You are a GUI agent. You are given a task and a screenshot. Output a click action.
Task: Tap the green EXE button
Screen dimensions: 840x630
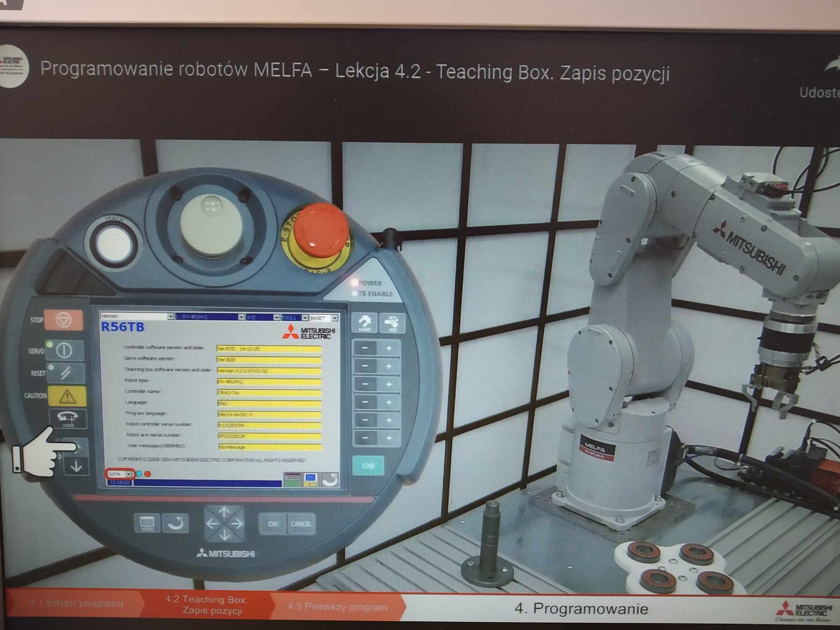368,466
